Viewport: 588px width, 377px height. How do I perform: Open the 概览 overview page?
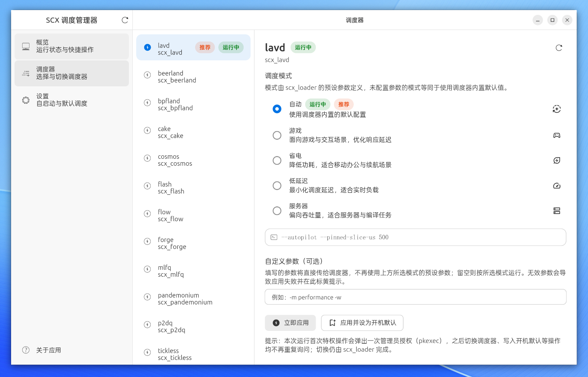pyautogui.click(x=72, y=46)
